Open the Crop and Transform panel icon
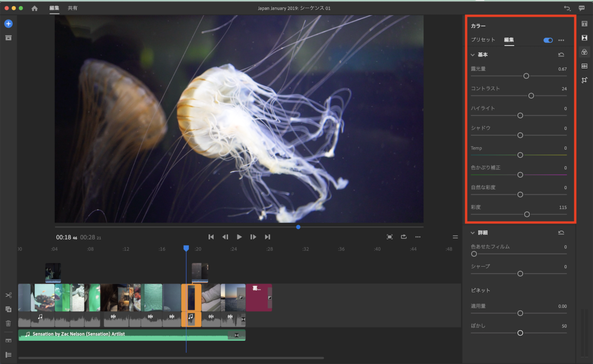This screenshot has width=593, height=364. 584,80
